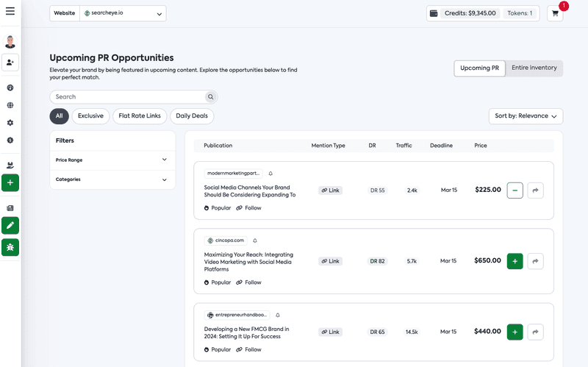This screenshot has width=588, height=367.
Task: Open the shopping cart icon
Action: pos(555,13)
